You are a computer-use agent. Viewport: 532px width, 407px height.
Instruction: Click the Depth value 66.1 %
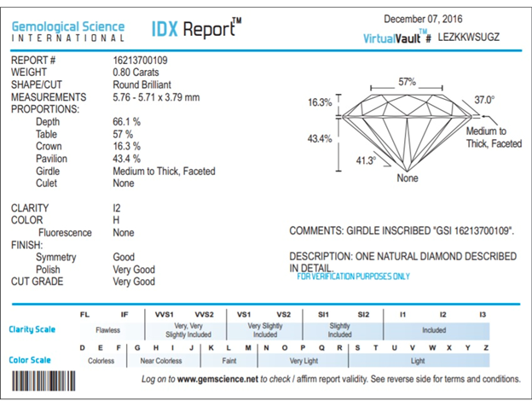click(x=126, y=121)
